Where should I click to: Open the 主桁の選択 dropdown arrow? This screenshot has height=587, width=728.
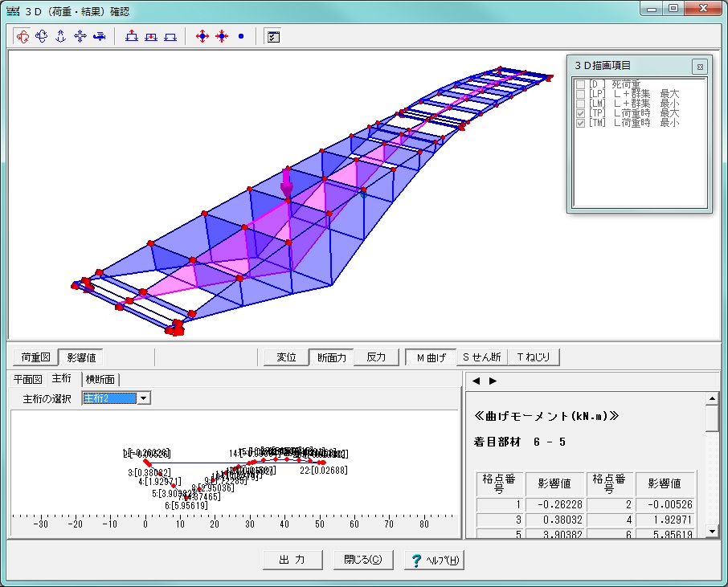(144, 398)
